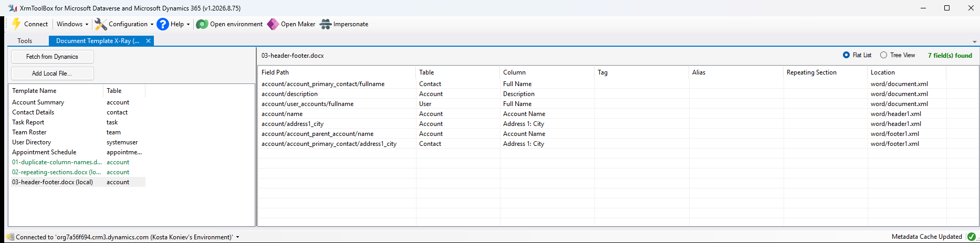Viewport: 980px width, 243px height.
Task: Click the Metadata Cache Updated status text
Action: click(x=927, y=237)
